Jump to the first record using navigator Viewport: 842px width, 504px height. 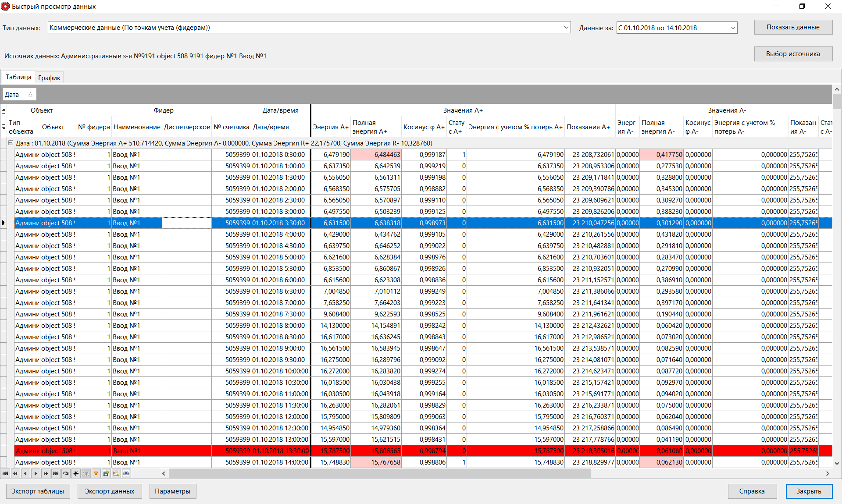[x=5, y=473]
